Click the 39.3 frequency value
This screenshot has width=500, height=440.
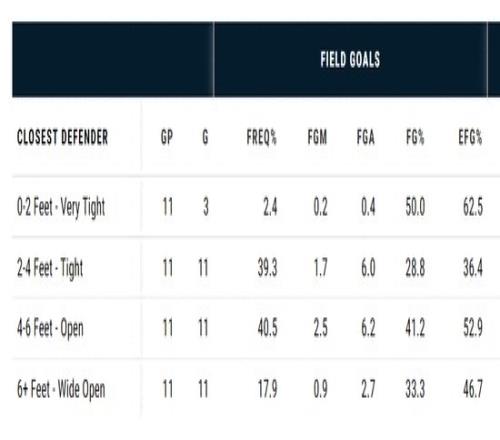267,268
